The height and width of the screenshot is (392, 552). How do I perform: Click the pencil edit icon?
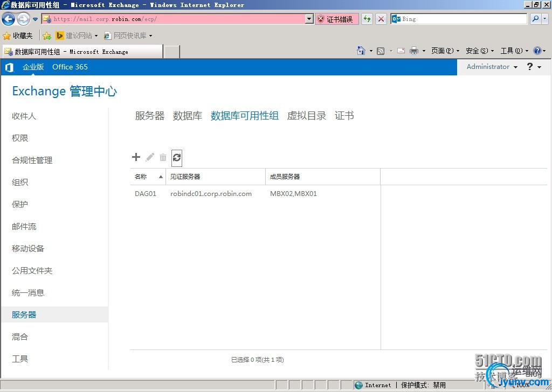[x=150, y=157]
